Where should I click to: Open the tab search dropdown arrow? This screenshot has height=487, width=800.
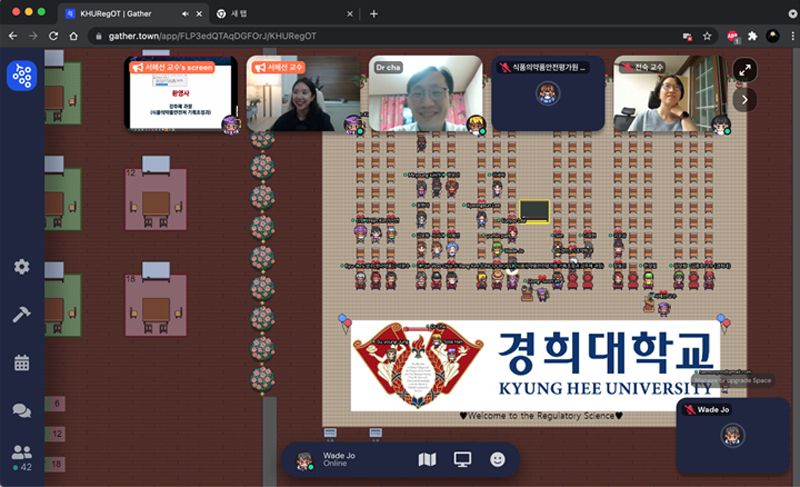792,14
